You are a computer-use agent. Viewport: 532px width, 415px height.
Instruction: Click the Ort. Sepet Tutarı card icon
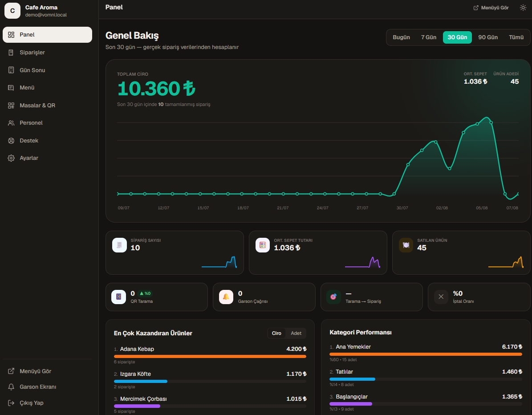(263, 245)
